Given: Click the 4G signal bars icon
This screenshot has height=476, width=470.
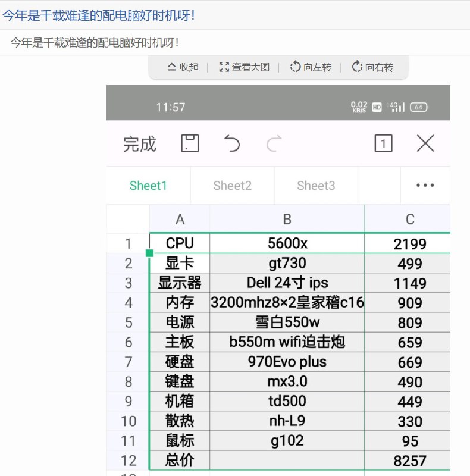Looking at the screenshot, I should [x=397, y=107].
